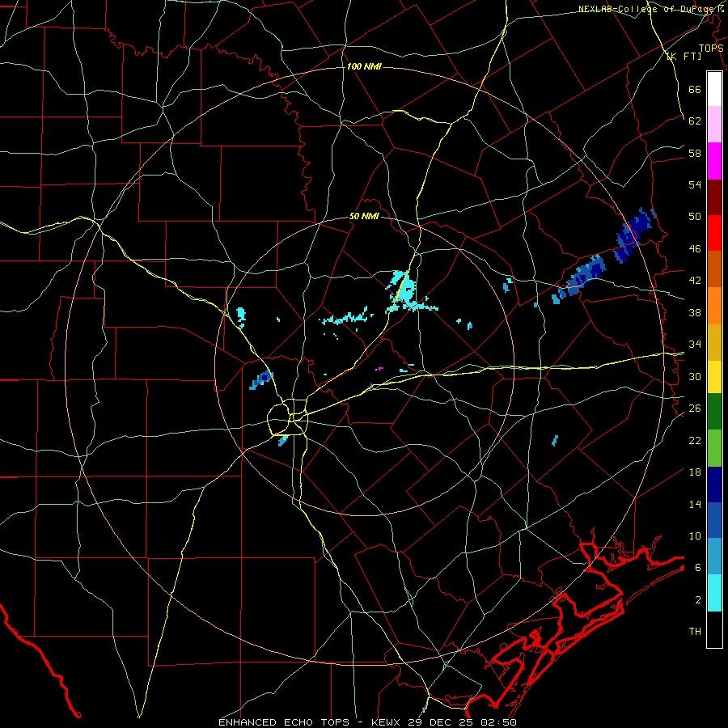Image resolution: width=728 pixels, height=728 pixels.
Task: Click the dark orange 42-46 kft legend swatch
Action: pyautogui.click(x=714, y=269)
